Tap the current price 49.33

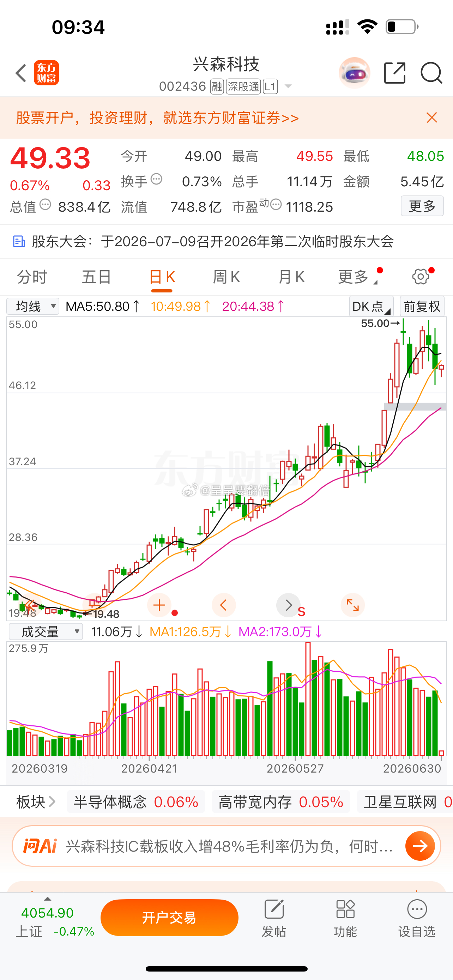50,157
